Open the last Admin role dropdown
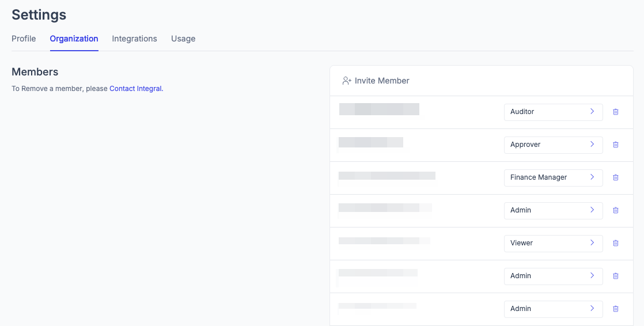The height and width of the screenshot is (326, 644). click(x=553, y=309)
